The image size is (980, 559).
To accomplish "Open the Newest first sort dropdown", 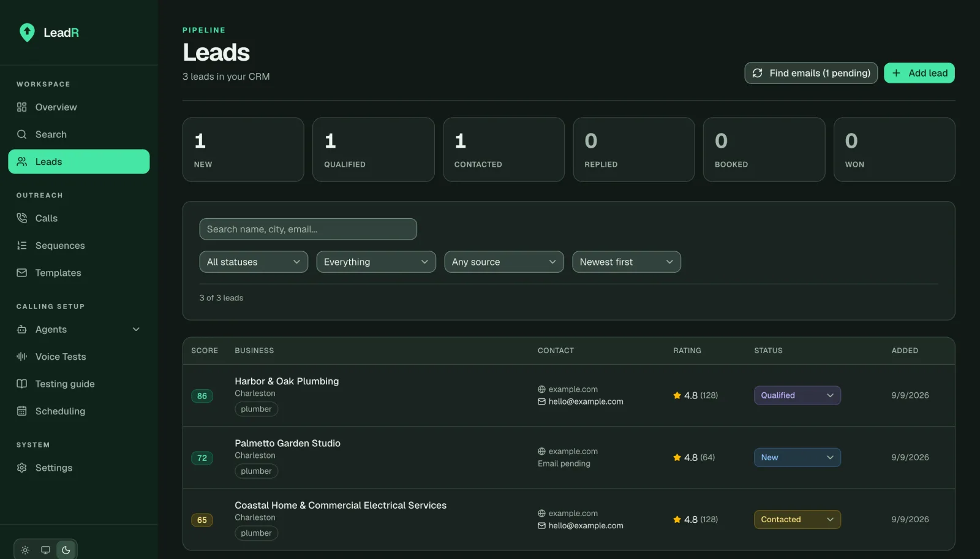I will [627, 262].
